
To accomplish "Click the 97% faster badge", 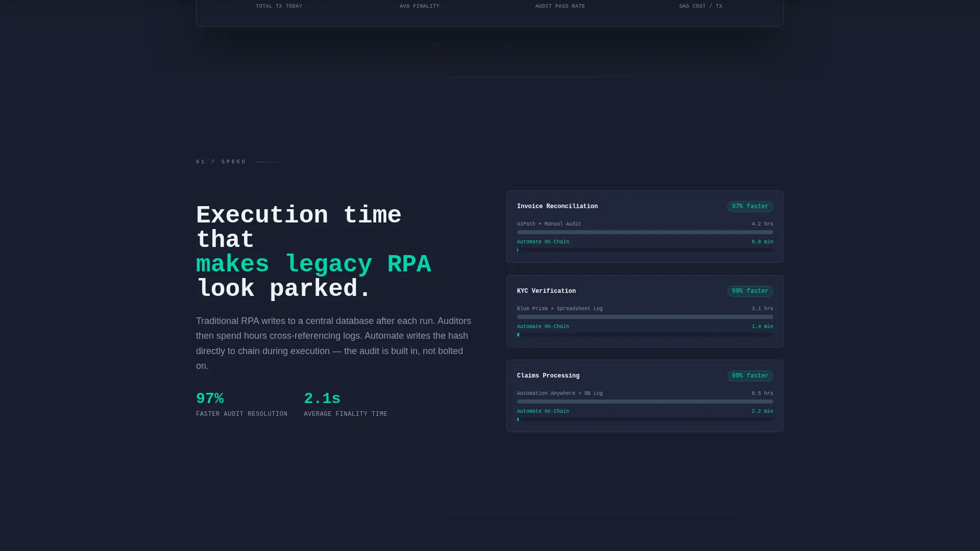I will pos(750,207).
